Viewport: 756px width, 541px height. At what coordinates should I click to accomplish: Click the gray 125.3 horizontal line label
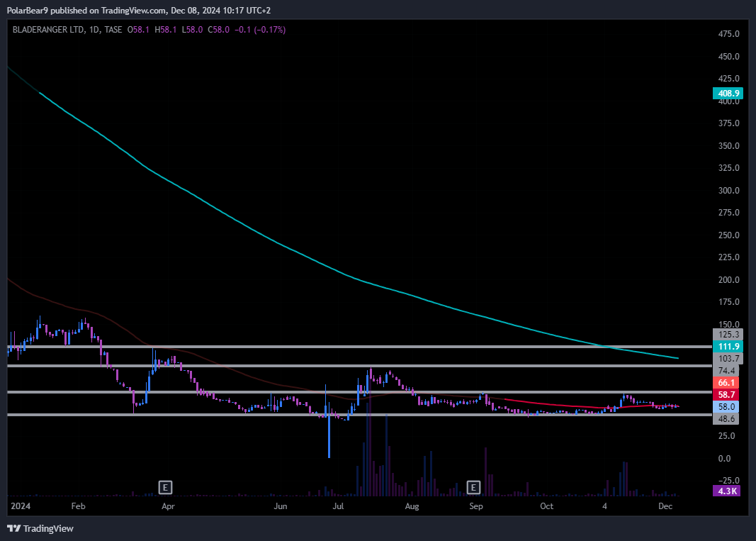(726, 334)
